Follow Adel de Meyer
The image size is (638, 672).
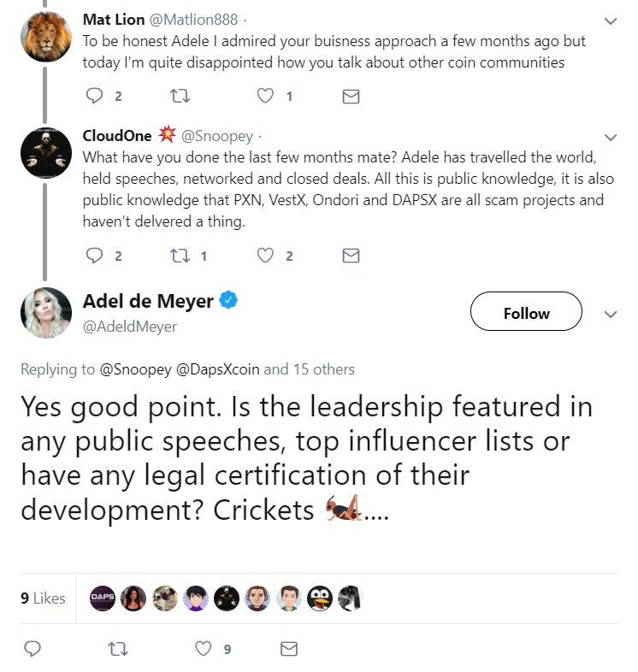click(x=526, y=314)
